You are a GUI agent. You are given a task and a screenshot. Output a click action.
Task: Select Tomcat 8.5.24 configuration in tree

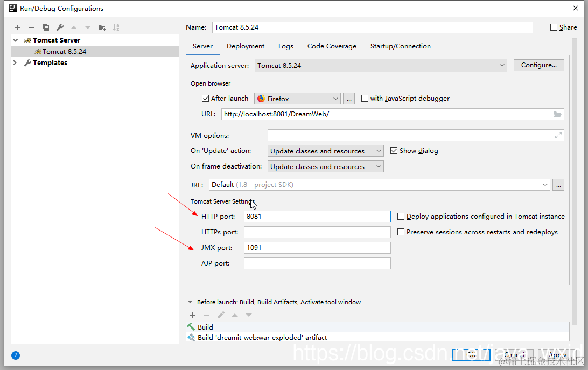(x=95, y=51)
